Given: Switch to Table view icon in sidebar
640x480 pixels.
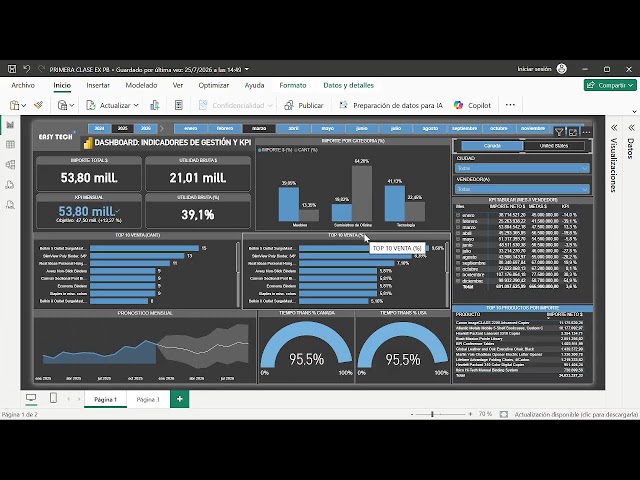Looking at the screenshot, I should tap(10, 144).
